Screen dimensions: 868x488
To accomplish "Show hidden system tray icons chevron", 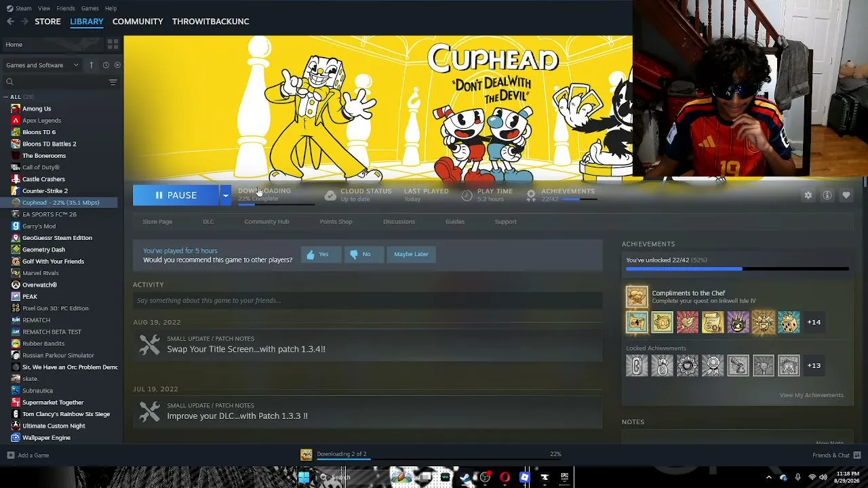I will pos(768,477).
